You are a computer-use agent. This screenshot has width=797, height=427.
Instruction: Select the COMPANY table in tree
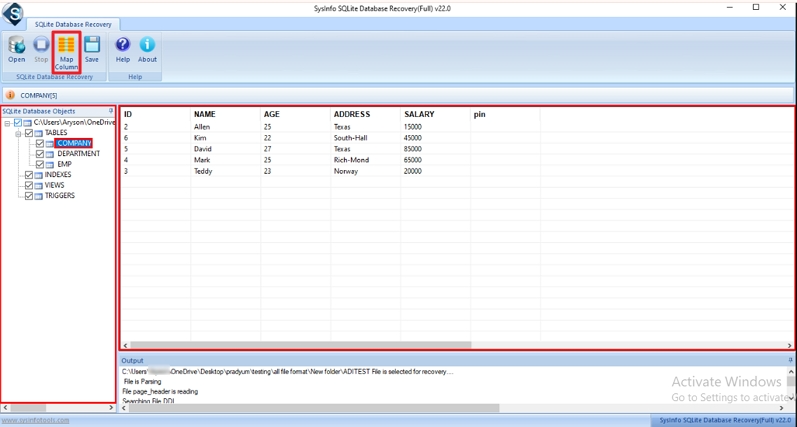pyautogui.click(x=74, y=143)
